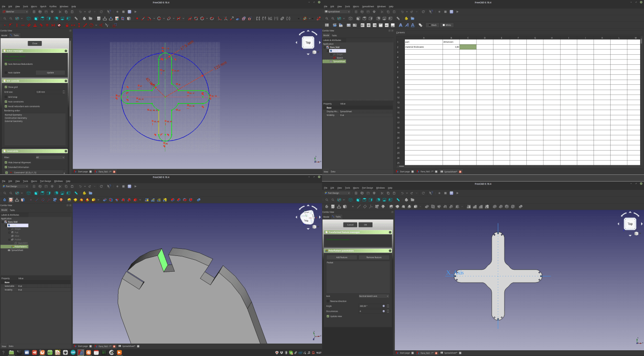This screenshot has height=356, width=644.
Task: Open the Axis dropdown showing Normal sketch axis
Action: 374,296
